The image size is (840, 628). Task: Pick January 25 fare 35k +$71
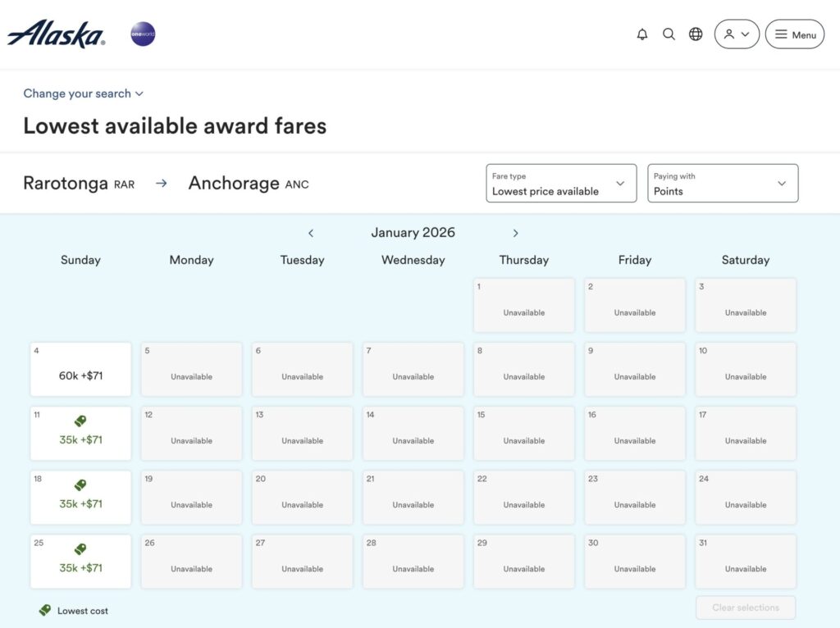(80, 561)
